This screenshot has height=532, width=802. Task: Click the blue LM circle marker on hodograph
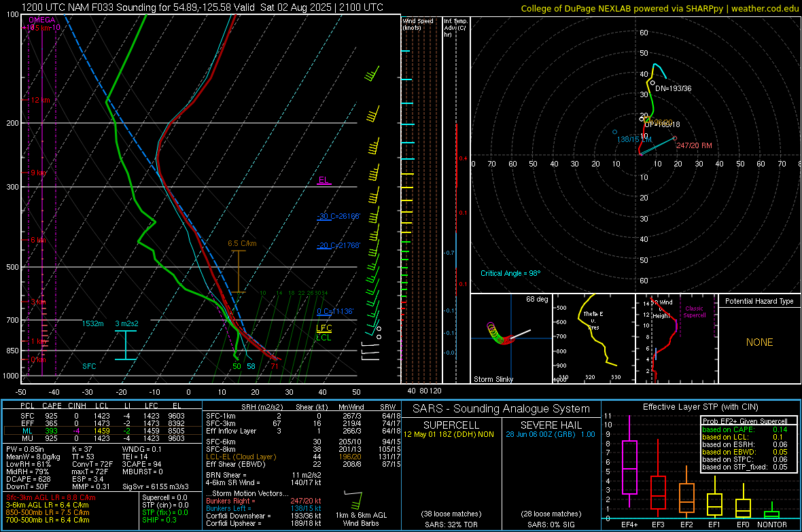point(615,132)
